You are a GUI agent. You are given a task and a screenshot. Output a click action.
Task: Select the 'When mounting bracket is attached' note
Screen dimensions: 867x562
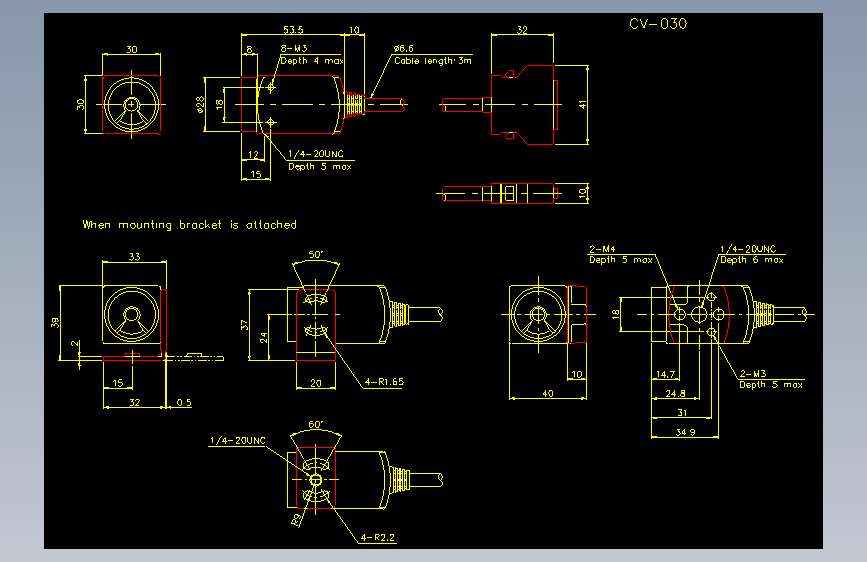click(x=190, y=225)
